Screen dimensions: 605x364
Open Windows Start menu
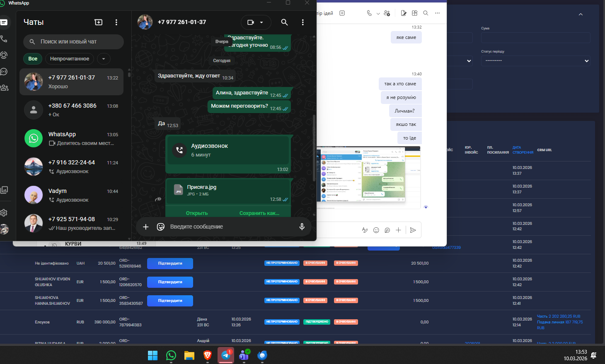(x=153, y=355)
